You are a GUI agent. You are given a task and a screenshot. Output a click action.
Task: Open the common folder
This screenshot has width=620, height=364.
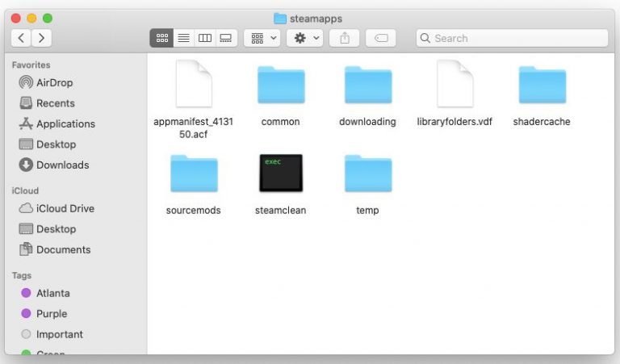[280, 86]
